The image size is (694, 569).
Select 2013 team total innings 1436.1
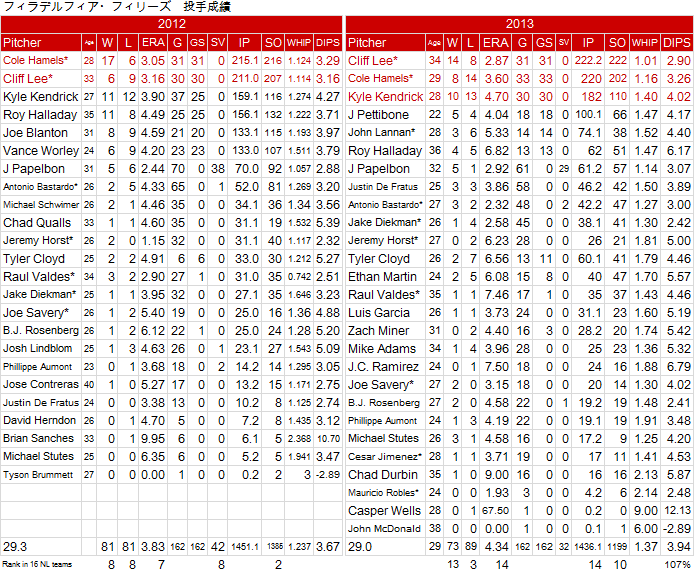click(x=588, y=547)
